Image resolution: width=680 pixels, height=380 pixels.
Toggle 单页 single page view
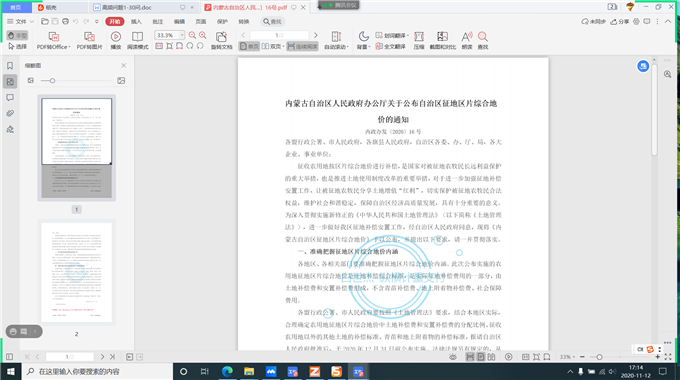click(249, 46)
